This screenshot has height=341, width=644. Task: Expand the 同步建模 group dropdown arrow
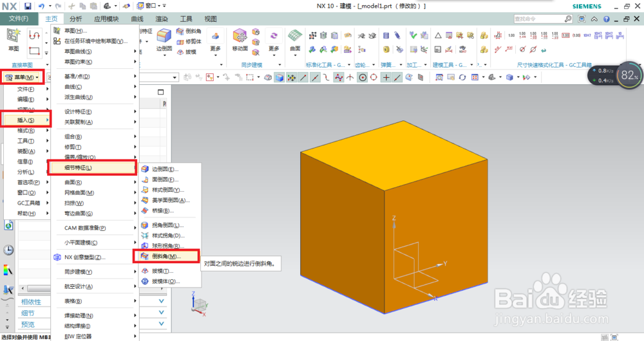[279, 65]
